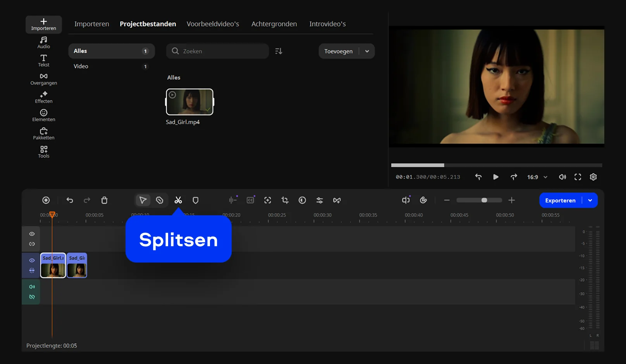Delete selected clip with trash icon
The height and width of the screenshot is (364, 626).
click(x=104, y=200)
